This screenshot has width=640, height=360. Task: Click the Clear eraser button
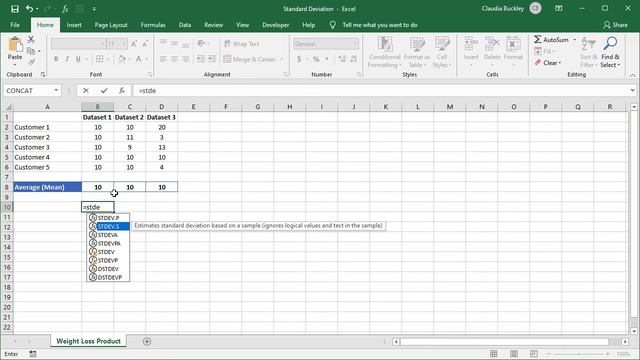tap(548, 63)
